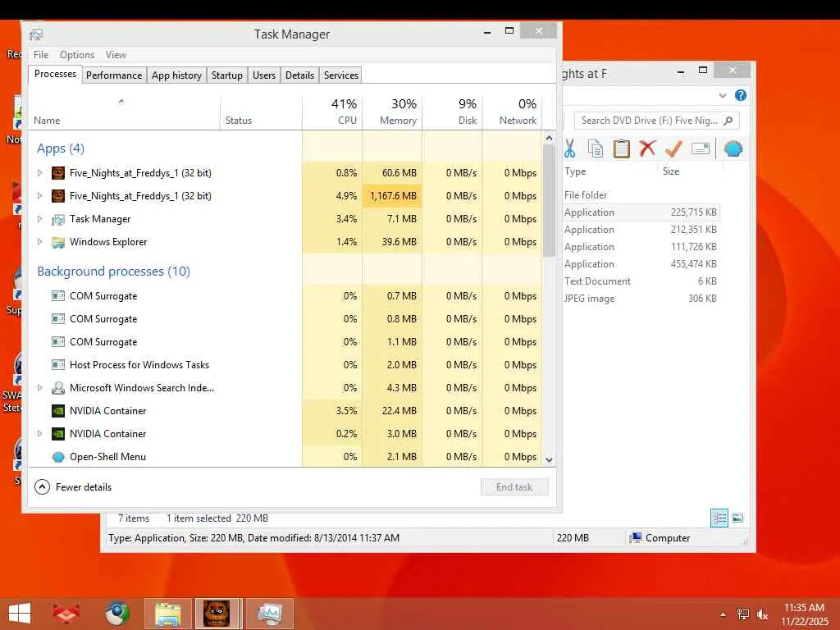The width and height of the screenshot is (840, 630).
Task: Click the COM Surrogate icon with 0.8 MB
Action: click(x=58, y=319)
